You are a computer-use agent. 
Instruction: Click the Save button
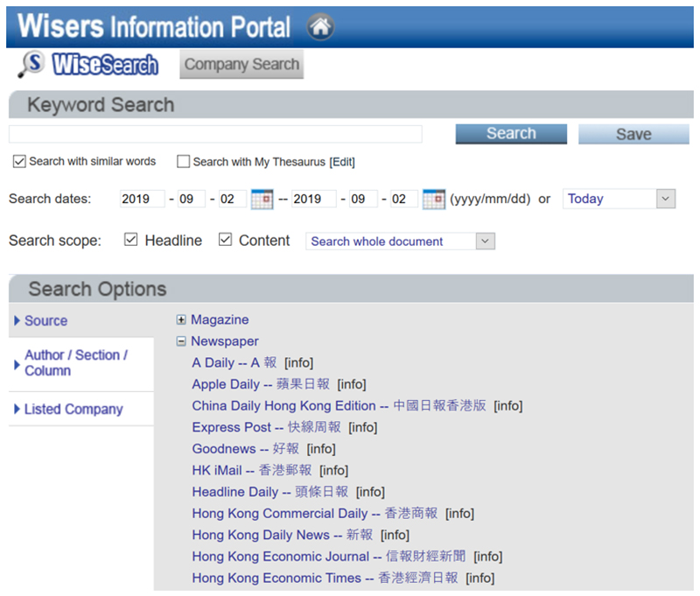[x=633, y=134]
